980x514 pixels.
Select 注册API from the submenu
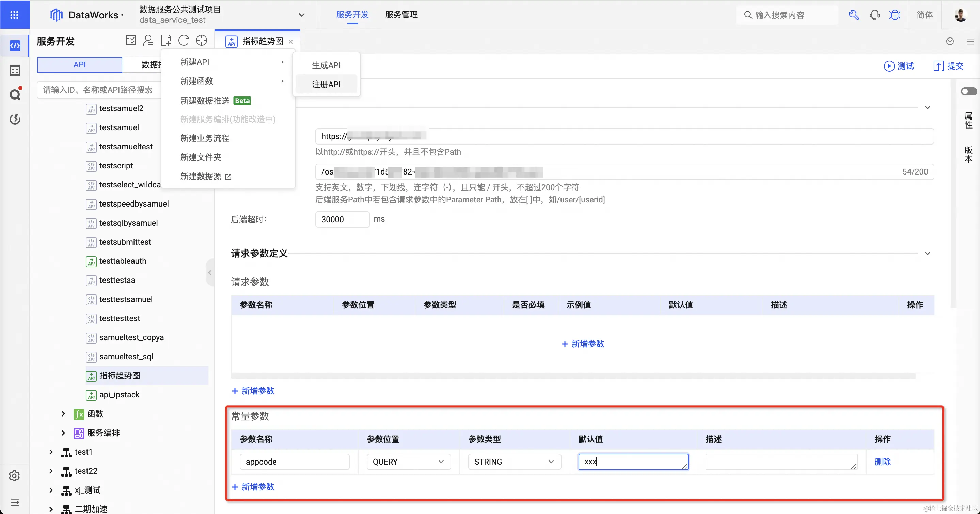pyautogui.click(x=326, y=84)
